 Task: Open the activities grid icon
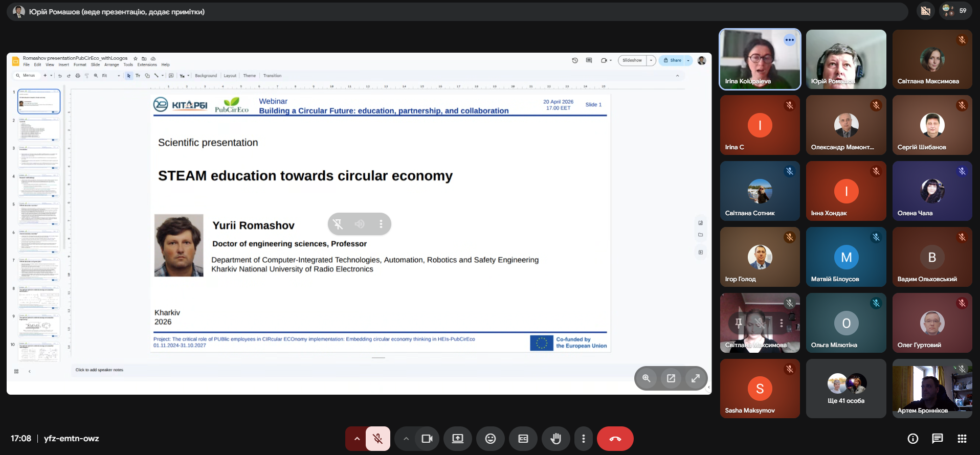962,439
